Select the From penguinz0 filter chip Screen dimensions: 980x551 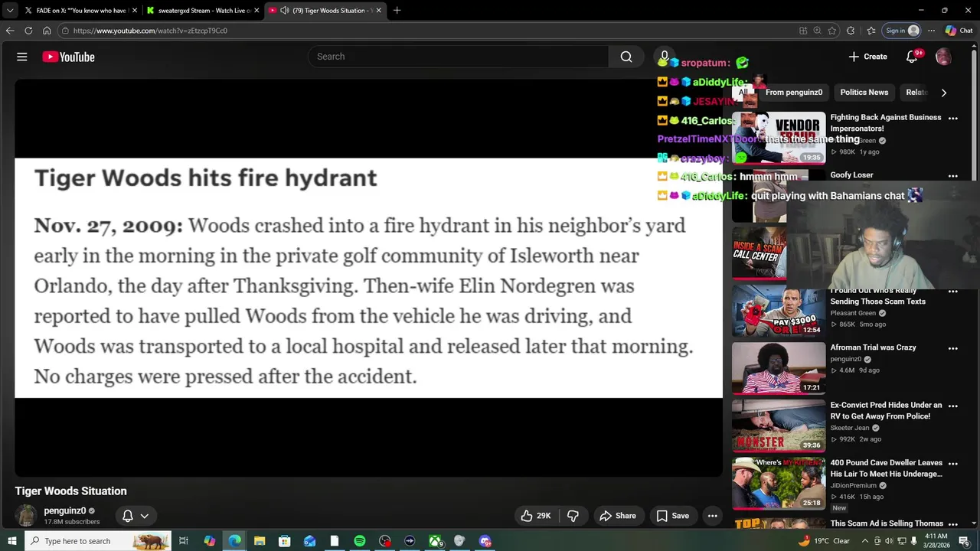794,93
